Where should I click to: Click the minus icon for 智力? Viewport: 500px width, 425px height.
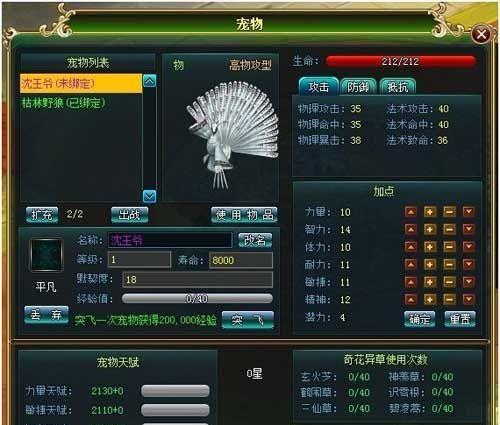point(449,229)
